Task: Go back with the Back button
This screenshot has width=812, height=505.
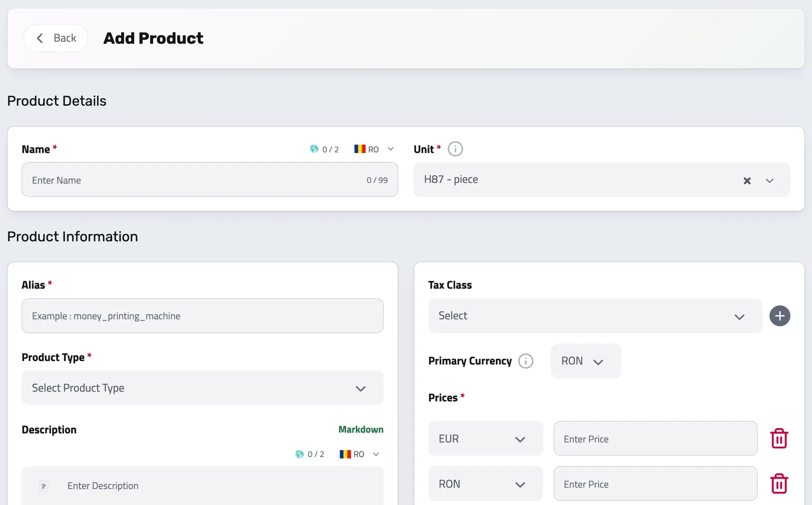Action: pos(56,38)
